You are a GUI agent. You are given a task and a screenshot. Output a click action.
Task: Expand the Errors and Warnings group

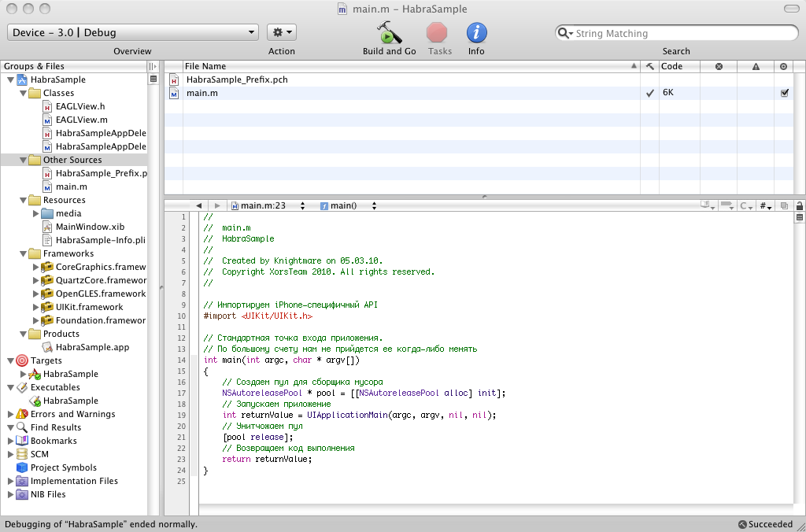pos(10,414)
